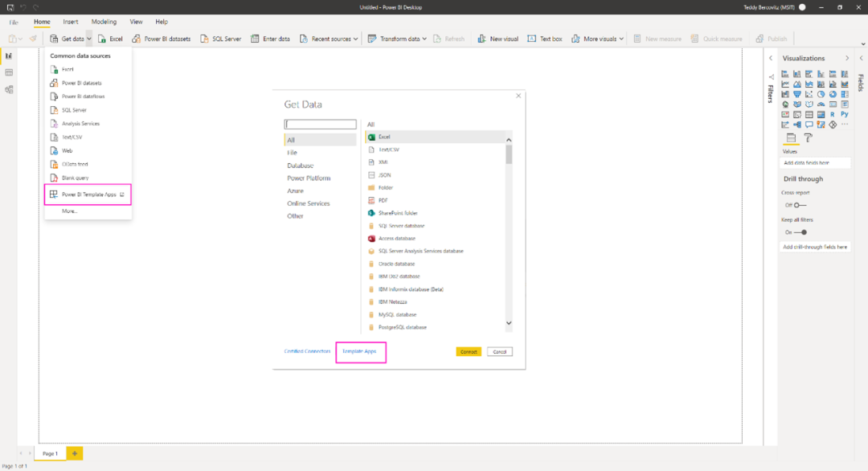
Task: Select the Q&A visual icon
Action: [809, 125]
